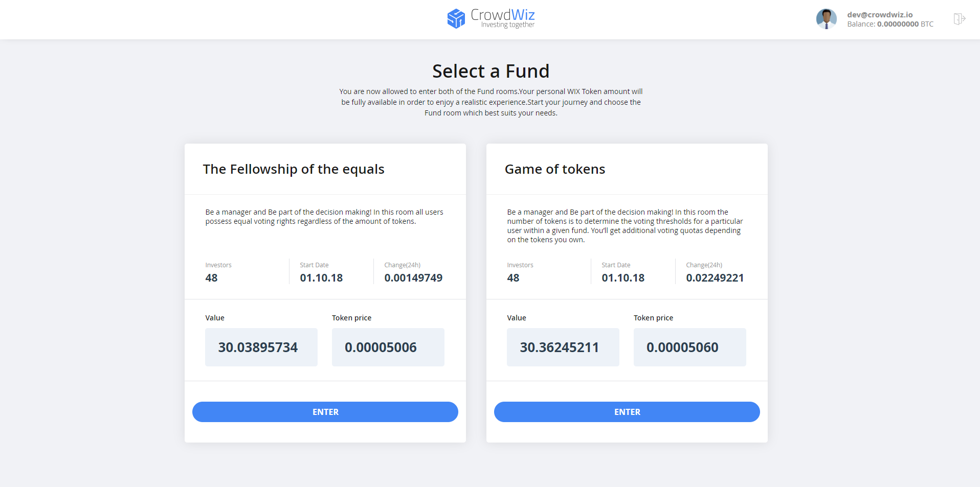The image size is (980, 487).
Task: Click Game of tokens Investors count 48
Action: click(513, 278)
